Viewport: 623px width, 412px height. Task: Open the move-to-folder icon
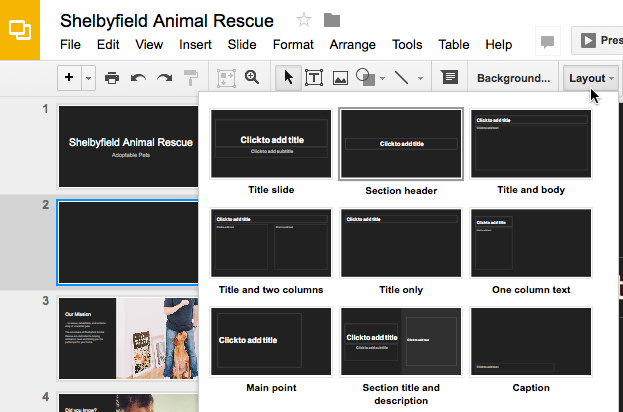tap(332, 20)
